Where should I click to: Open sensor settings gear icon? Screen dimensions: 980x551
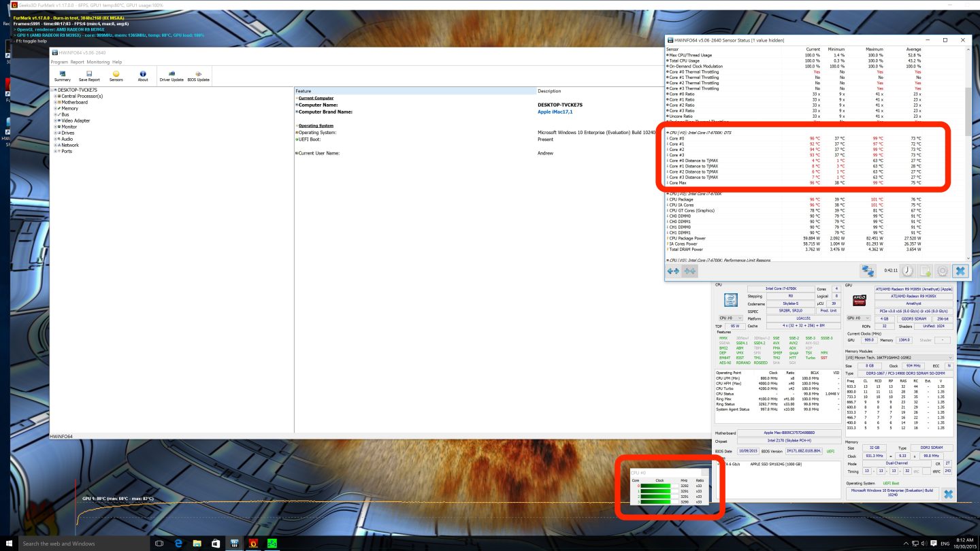coord(943,271)
